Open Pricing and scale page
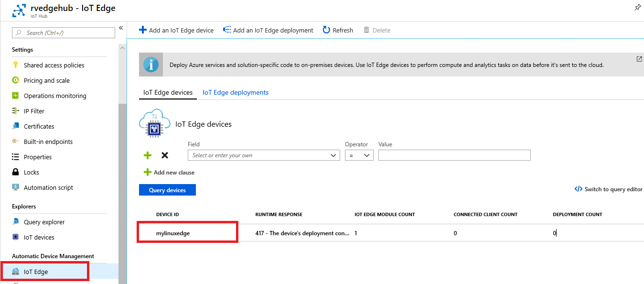The height and width of the screenshot is (284, 644). pyautogui.click(x=46, y=80)
